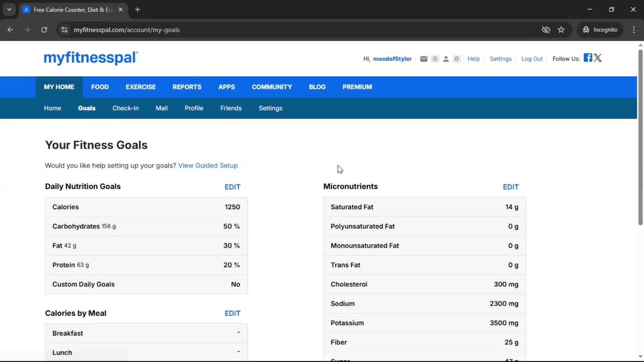Edit Daily Nutrition Goals
The image size is (644, 362).
(232, 187)
